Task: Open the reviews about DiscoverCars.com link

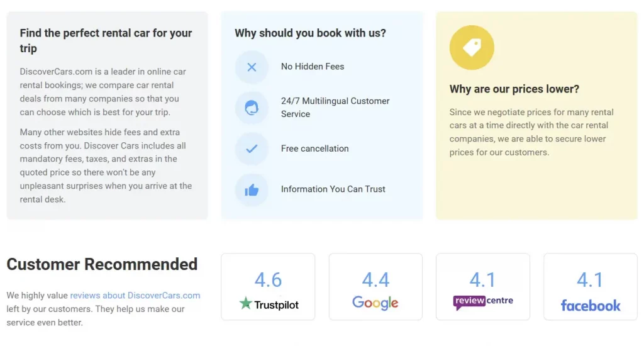Action: coord(135,295)
